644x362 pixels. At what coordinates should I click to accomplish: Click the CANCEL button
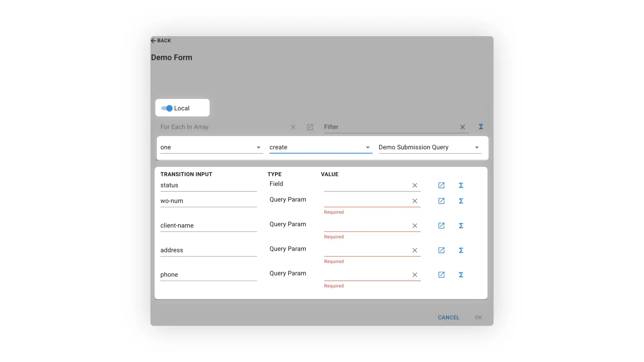tap(448, 317)
